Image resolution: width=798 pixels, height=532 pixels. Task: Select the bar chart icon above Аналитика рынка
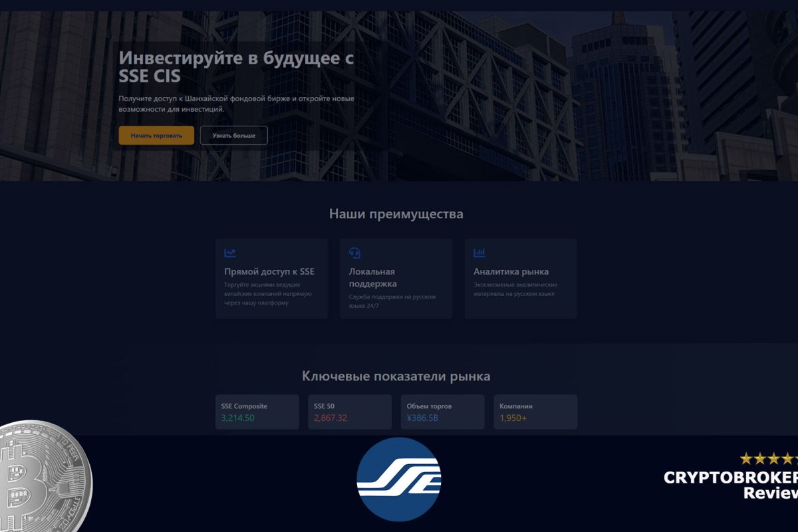click(x=479, y=253)
